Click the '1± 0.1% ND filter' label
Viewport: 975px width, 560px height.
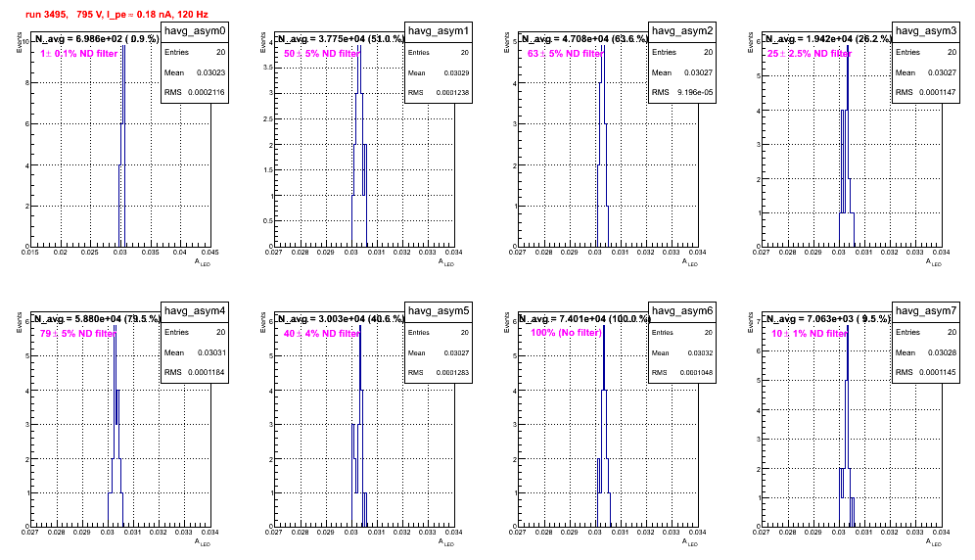point(79,54)
